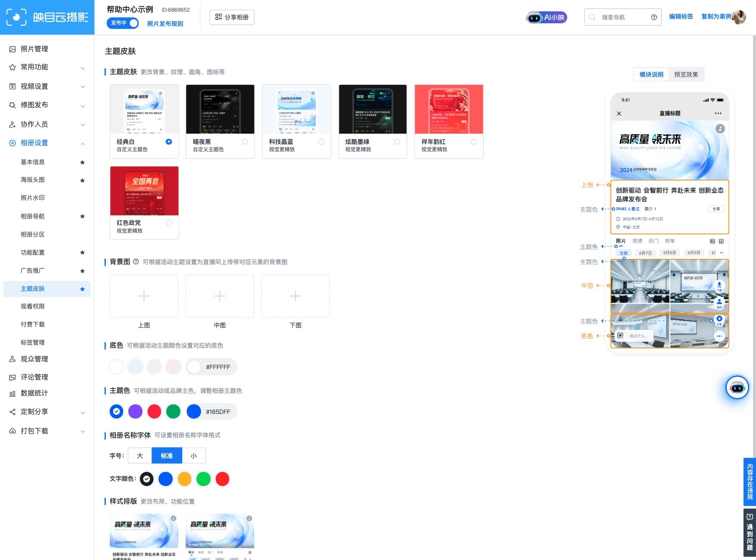The image size is (756, 560).
Task: Select the 科技晶蓝 theme radio button
Action: (x=321, y=142)
